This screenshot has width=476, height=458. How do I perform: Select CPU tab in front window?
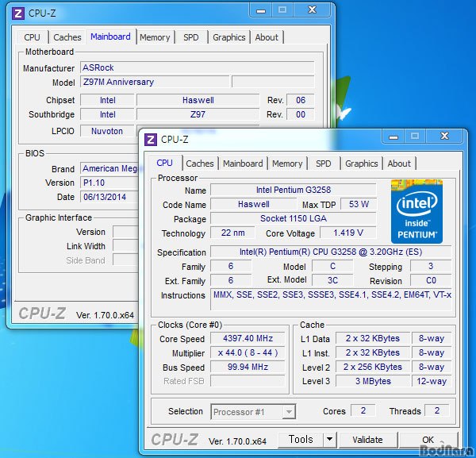(164, 163)
